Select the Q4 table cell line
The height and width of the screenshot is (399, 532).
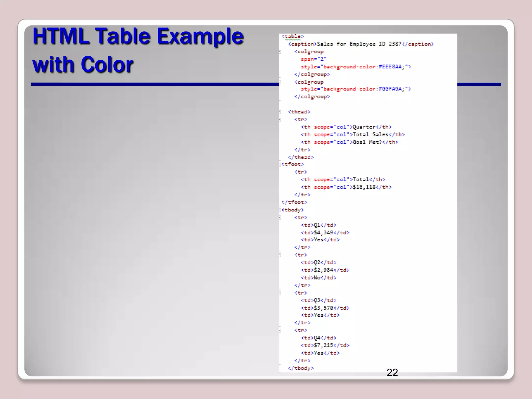[318, 338]
